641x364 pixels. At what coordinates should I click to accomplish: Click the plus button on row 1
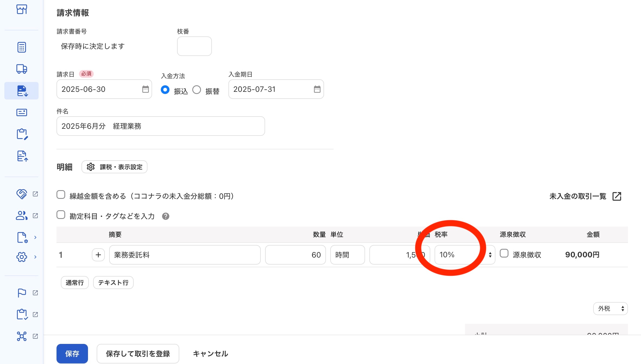pos(98,255)
